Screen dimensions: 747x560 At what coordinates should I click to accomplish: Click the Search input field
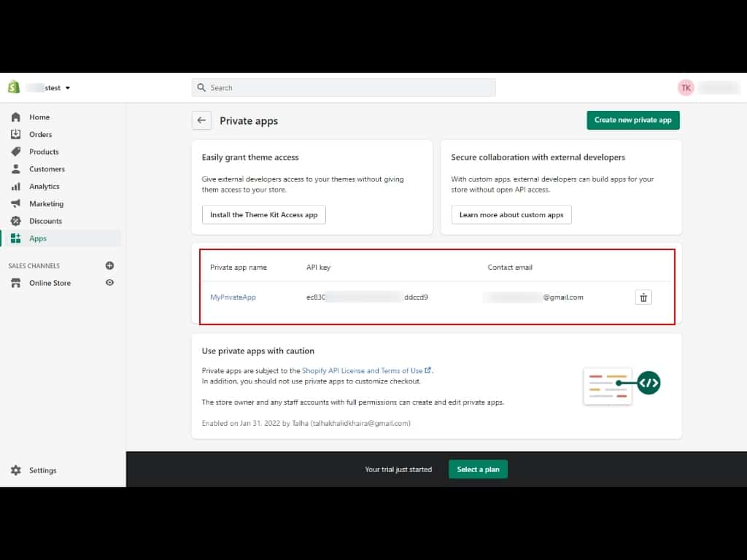tap(344, 87)
